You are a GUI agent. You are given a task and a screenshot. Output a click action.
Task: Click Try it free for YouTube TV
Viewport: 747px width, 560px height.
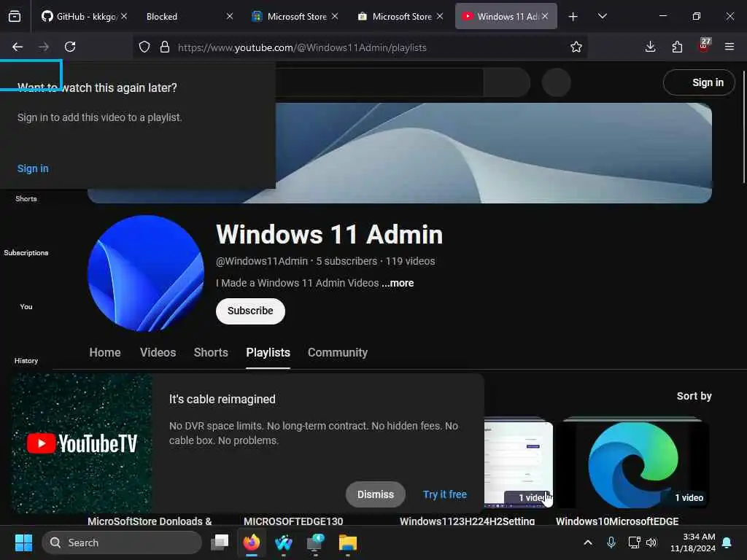click(x=444, y=494)
